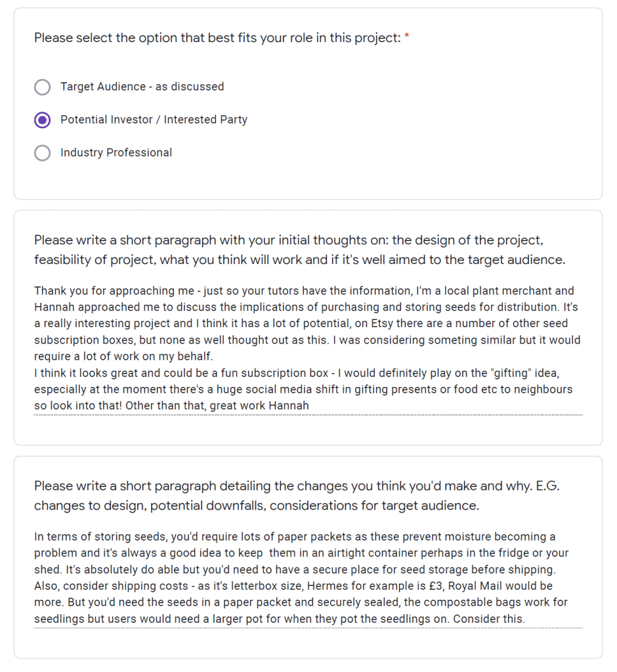617x672 pixels.
Task: Select the Potential Investor radio button
Action: (42, 120)
